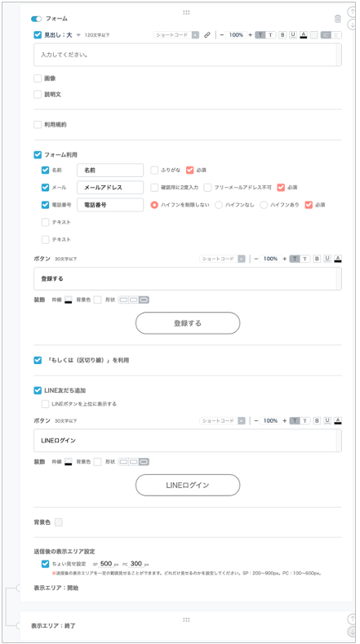This screenshot has height=644, width=360.
Task: Open the 背景色 color swatch under 登録する
Action: [97, 300]
